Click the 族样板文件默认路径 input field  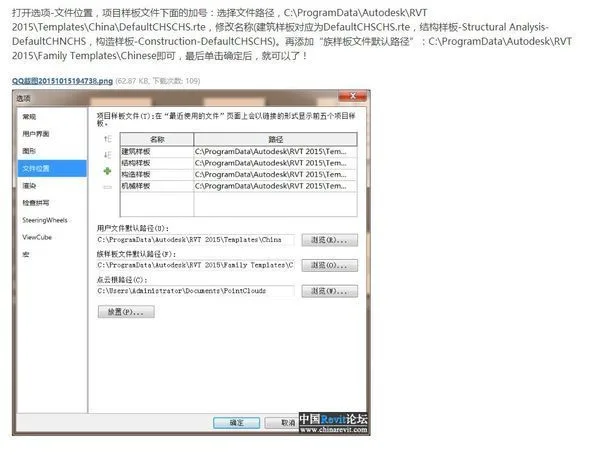click(196, 265)
